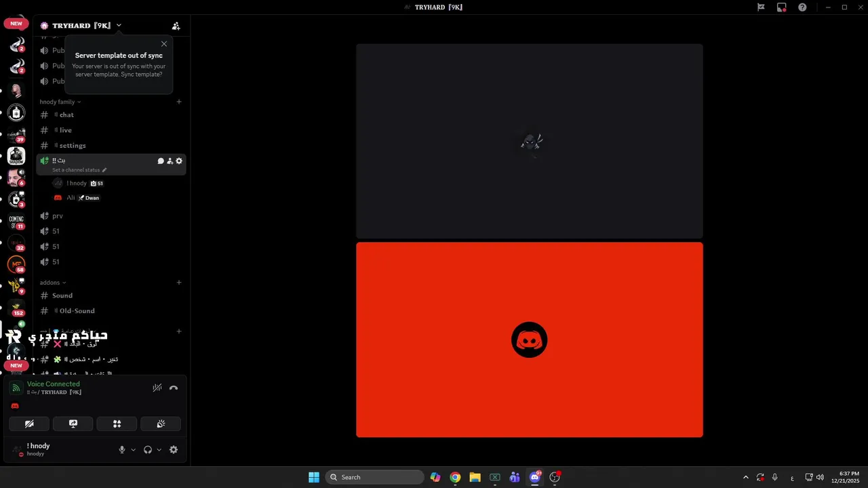
Task: Add a channel to hnody family category
Action: click(179, 102)
